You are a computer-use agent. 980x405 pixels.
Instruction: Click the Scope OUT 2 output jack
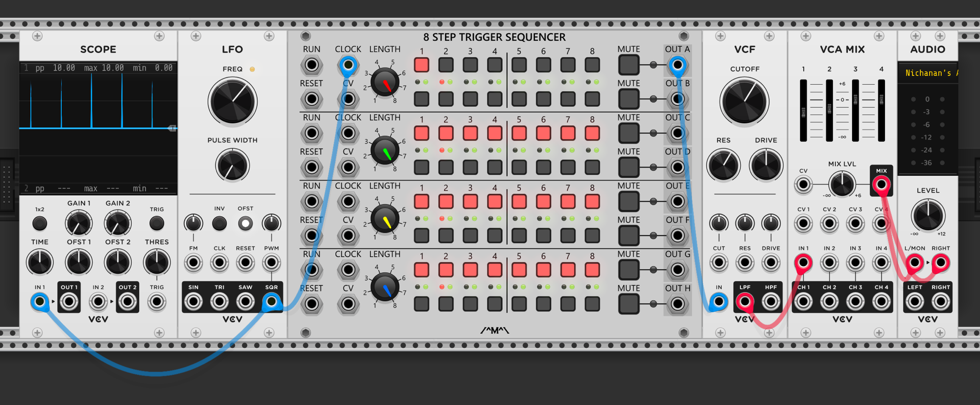pos(127,302)
